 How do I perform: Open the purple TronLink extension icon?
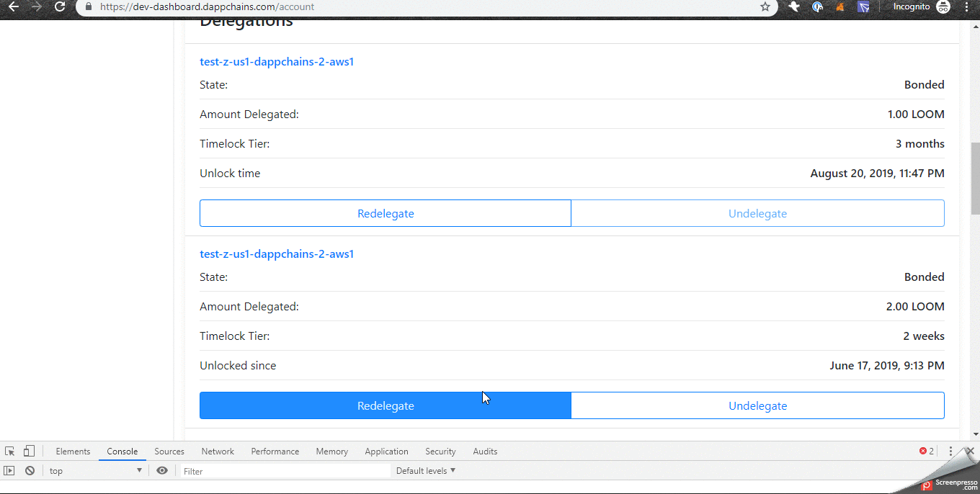click(863, 6)
